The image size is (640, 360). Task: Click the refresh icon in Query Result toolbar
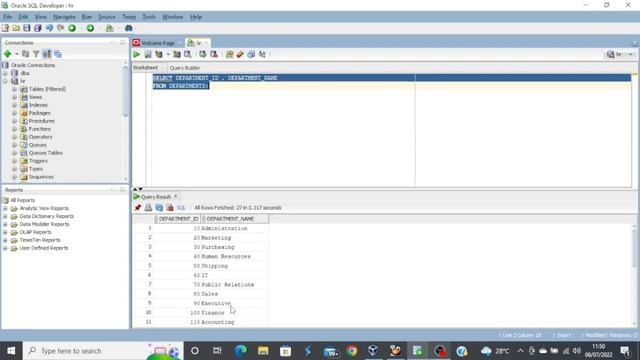pos(159,208)
